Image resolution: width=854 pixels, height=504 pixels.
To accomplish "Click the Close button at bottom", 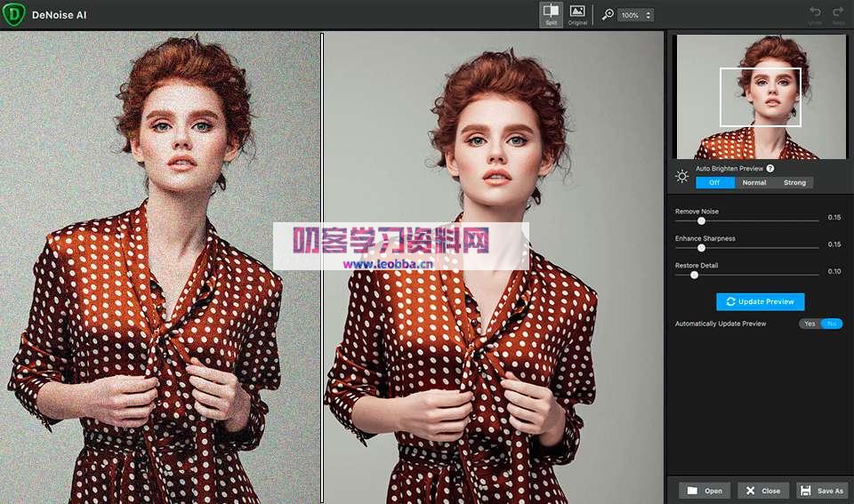I will (x=763, y=491).
